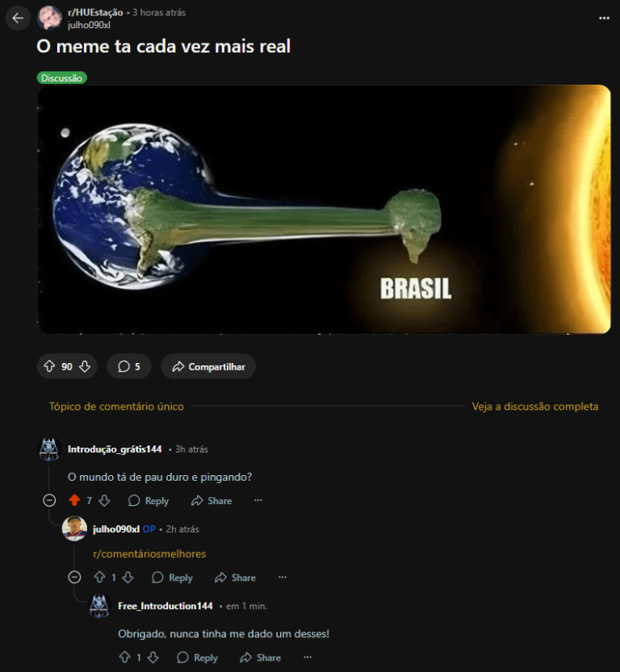Follow the r/comentáriosmelhores link
The height and width of the screenshot is (672, 620).
149,553
